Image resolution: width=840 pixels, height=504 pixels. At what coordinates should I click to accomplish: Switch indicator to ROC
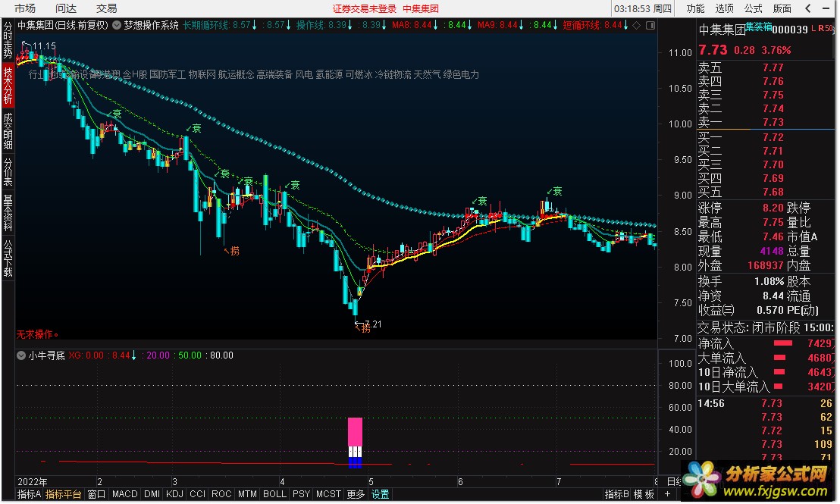pos(221,494)
